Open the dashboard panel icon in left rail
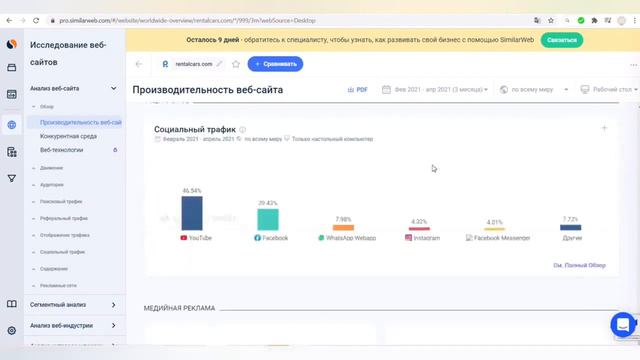This screenshot has height=360, width=640. 11,94
